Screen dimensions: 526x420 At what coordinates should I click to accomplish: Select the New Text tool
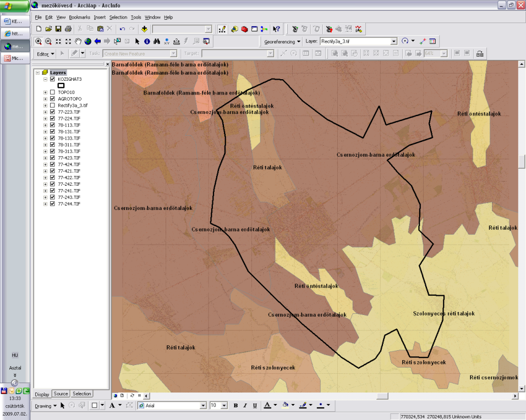click(x=112, y=406)
